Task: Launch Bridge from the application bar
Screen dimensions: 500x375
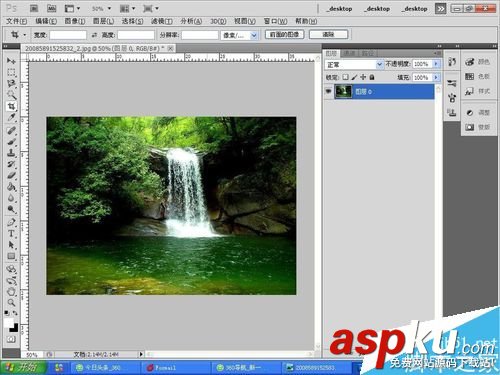Action: (34, 8)
